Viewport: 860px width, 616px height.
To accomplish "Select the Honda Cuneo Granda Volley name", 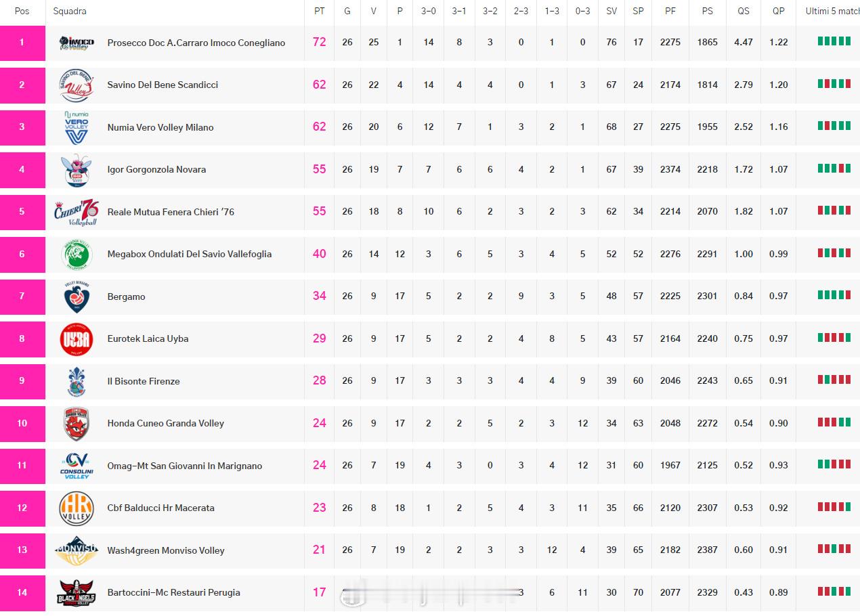I will [166, 423].
